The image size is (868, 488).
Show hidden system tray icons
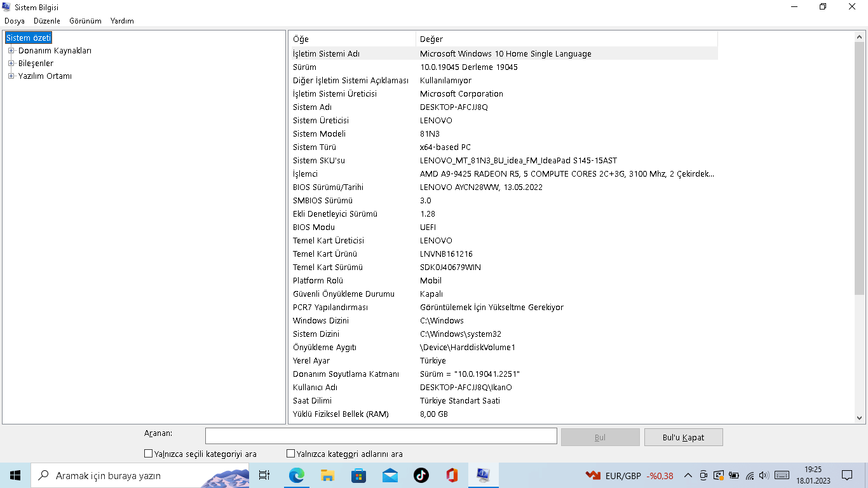tap(688, 475)
